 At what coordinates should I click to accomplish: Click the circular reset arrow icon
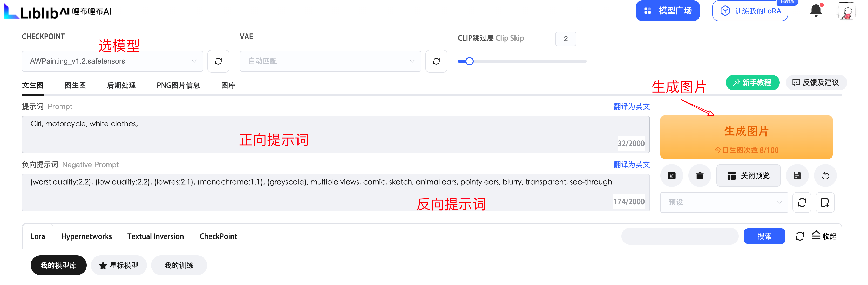(825, 175)
